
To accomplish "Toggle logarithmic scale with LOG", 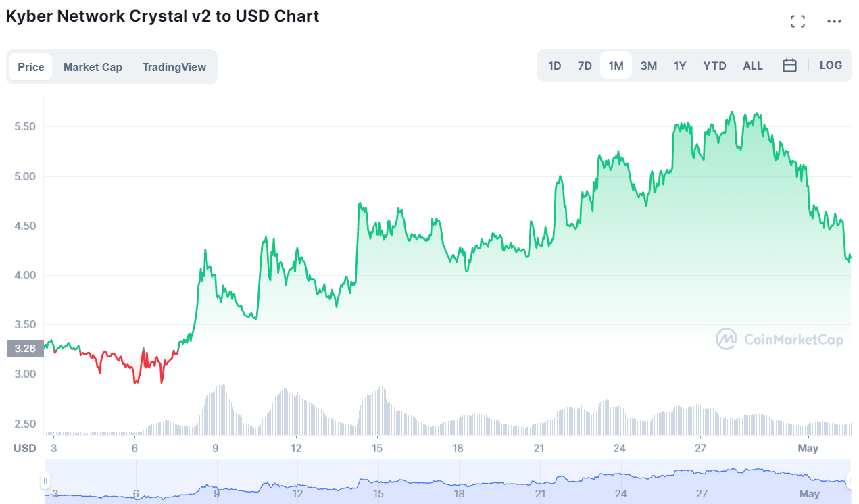I will tap(831, 65).
